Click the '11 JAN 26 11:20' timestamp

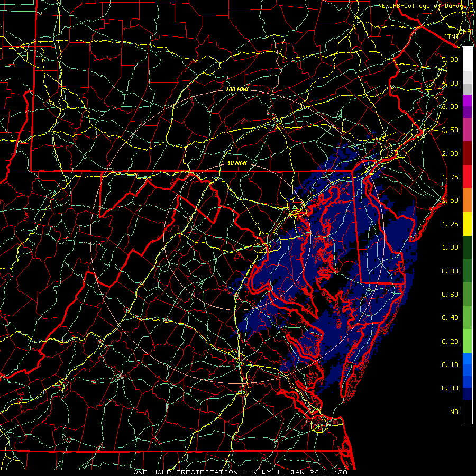click(x=313, y=472)
